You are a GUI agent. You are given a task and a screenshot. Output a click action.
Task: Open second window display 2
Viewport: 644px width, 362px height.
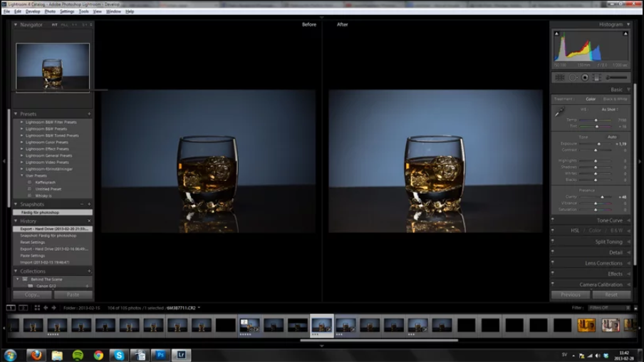[24, 308]
